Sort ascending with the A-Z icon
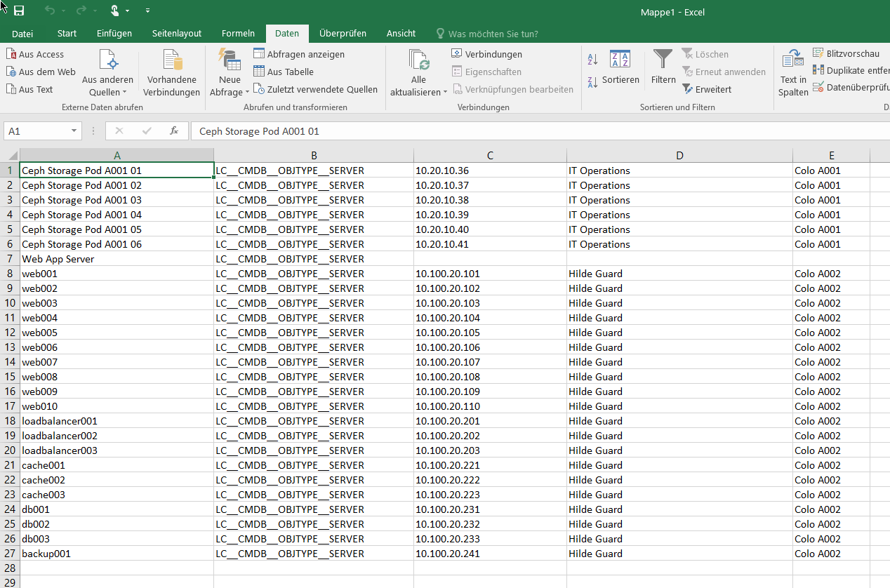This screenshot has width=890, height=588. 592,60
